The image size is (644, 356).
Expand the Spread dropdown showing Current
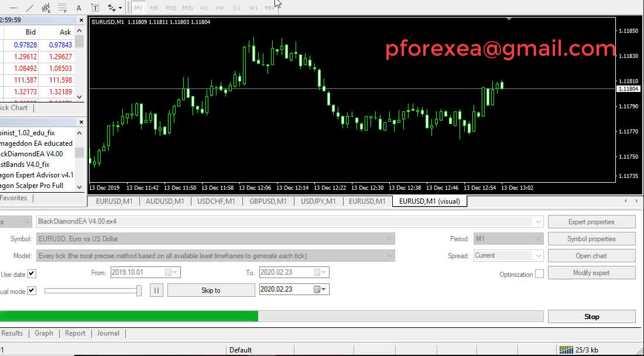pyautogui.click(x=538, y=256)
